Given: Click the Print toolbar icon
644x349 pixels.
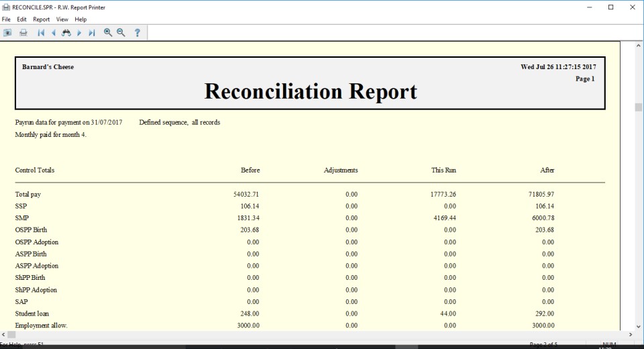Looking at the screenshot, I should point(23,32).
